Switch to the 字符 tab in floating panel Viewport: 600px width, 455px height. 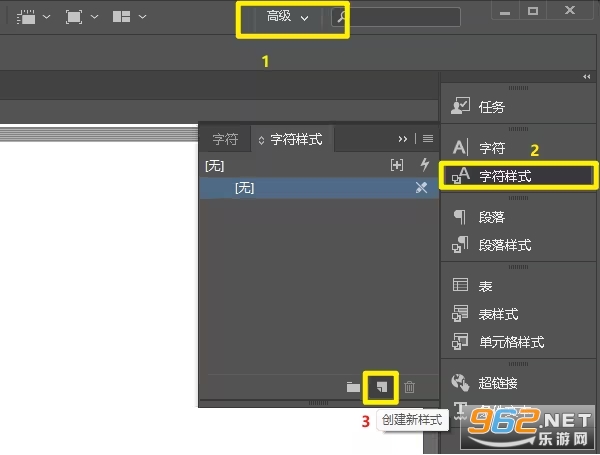tap(225, 139)
